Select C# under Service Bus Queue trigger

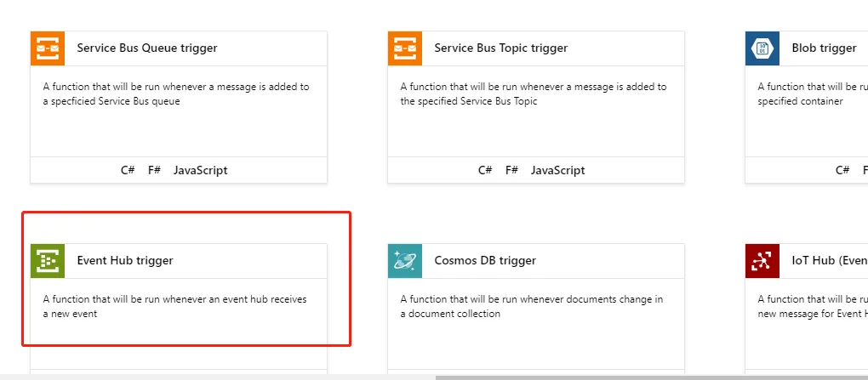[128, 170]
